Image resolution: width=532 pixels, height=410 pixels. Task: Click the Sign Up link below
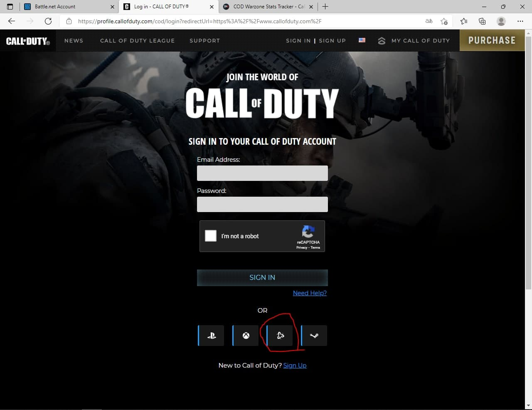(x=295, y=366)
